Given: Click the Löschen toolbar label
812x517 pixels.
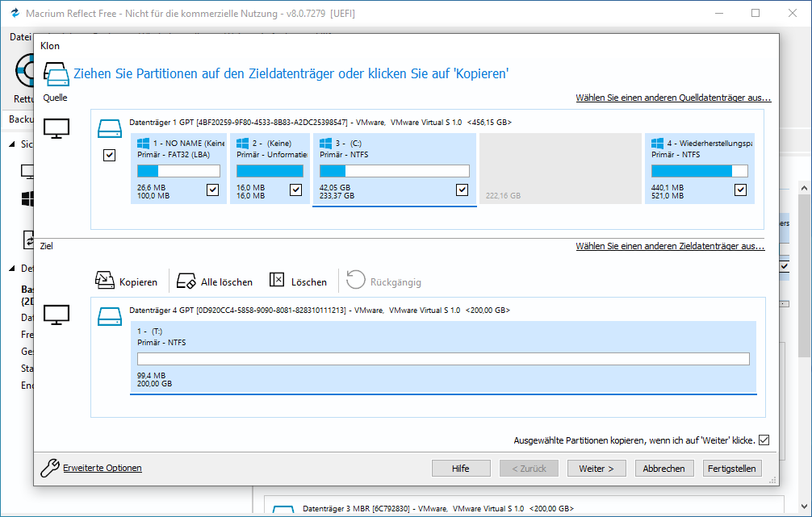Looking at the screenshot, I should point(309,282).
